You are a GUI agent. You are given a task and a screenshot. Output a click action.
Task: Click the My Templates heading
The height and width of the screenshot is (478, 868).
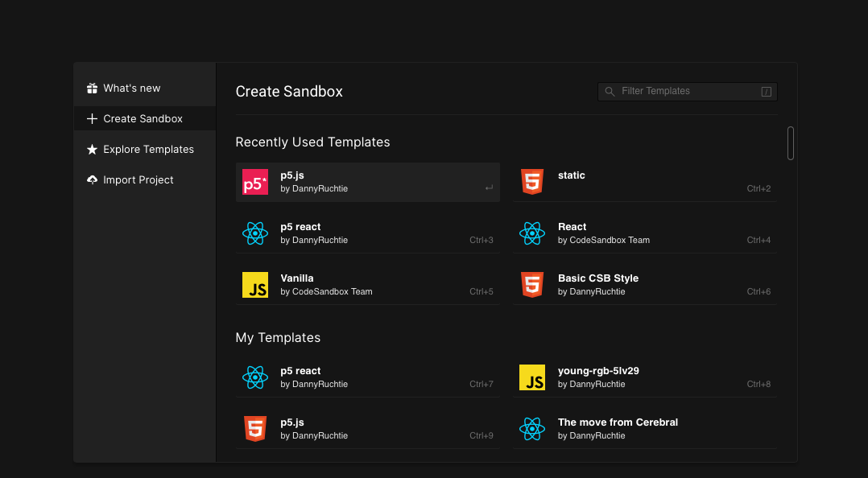coord(278,337)
